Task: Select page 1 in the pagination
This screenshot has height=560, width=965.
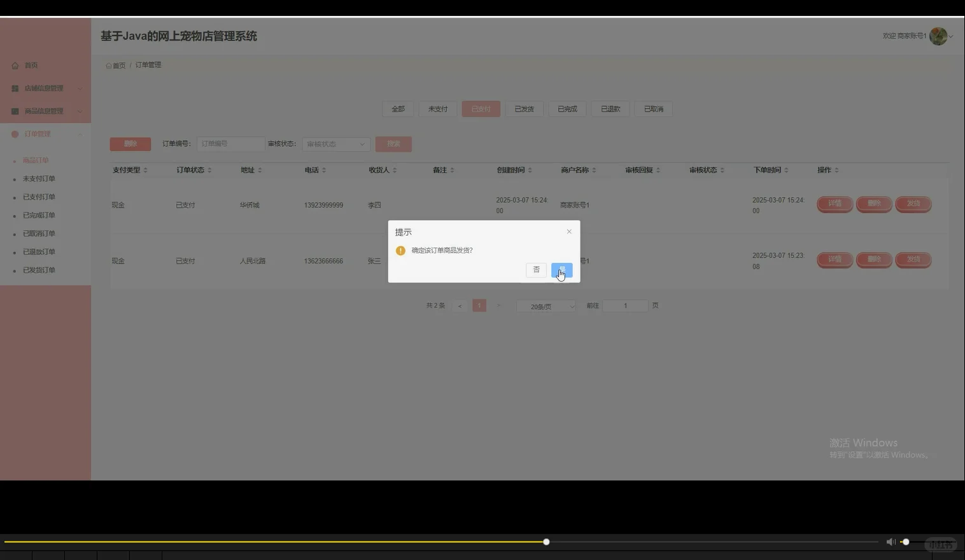Action: [479, 306]
